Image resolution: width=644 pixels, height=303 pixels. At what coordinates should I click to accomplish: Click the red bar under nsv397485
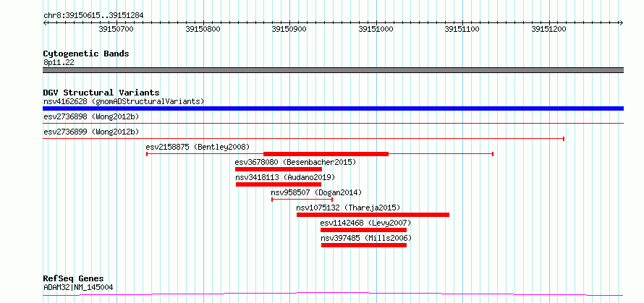(364, 245)
